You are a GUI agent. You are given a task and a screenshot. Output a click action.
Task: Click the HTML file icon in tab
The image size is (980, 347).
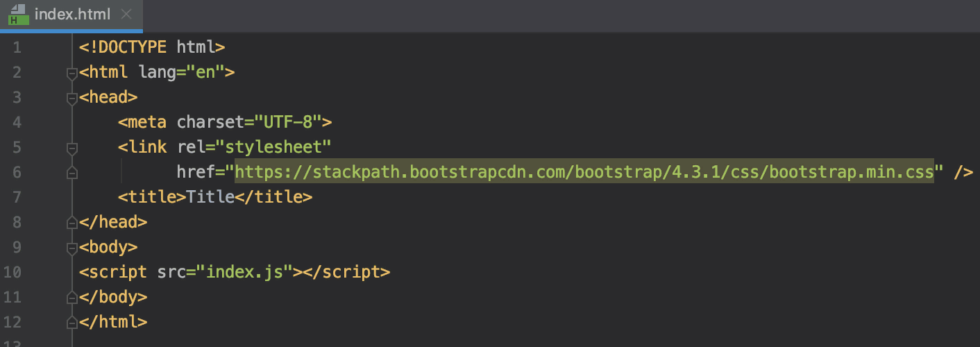click(18, 15)
